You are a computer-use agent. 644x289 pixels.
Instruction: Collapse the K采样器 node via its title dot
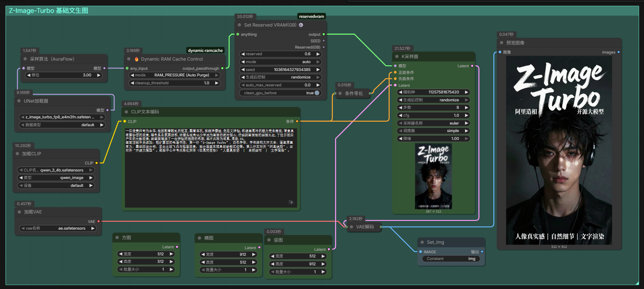[398, 56]
